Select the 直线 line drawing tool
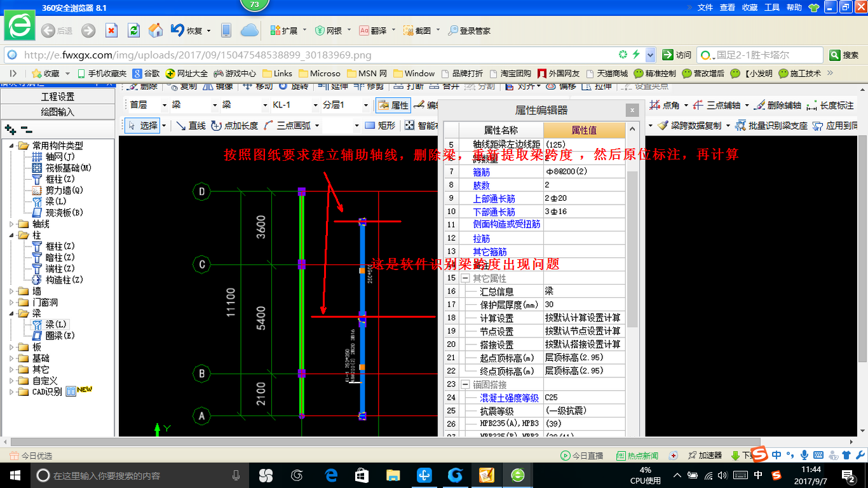The height and width of the screenshot is (488, 868). point(191,126)
